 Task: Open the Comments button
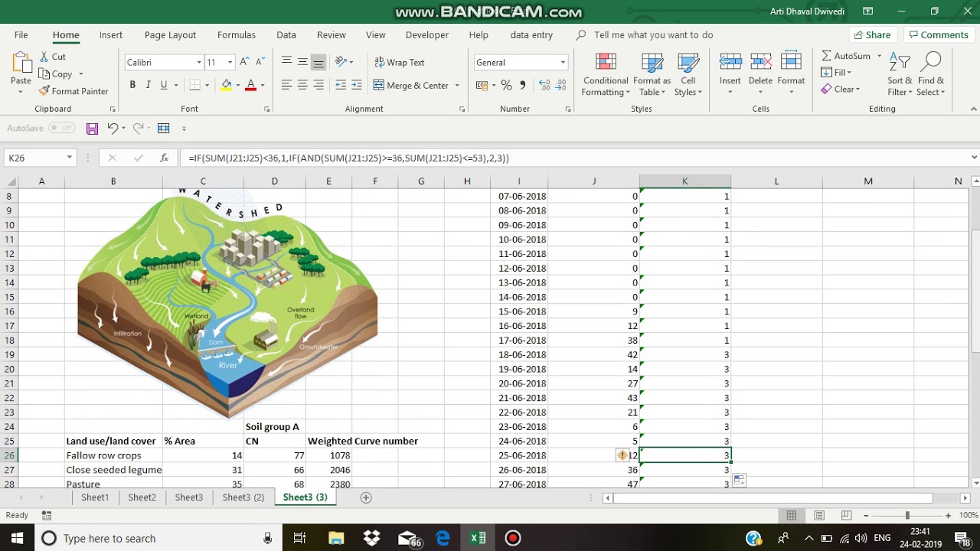[x=938, y=34]
